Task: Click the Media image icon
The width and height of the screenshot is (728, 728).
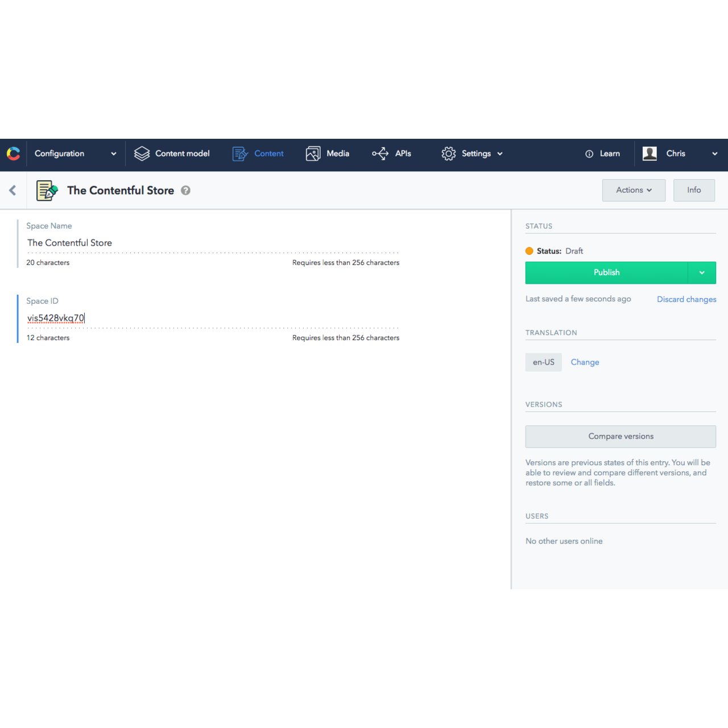Action: (313, 154)
